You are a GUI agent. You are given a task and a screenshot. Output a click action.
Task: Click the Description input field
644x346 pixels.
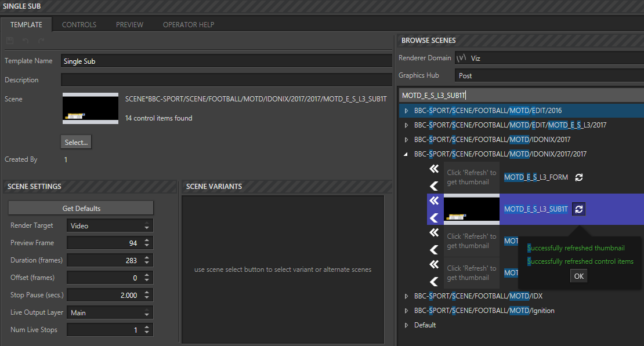[x=226, y=79]
